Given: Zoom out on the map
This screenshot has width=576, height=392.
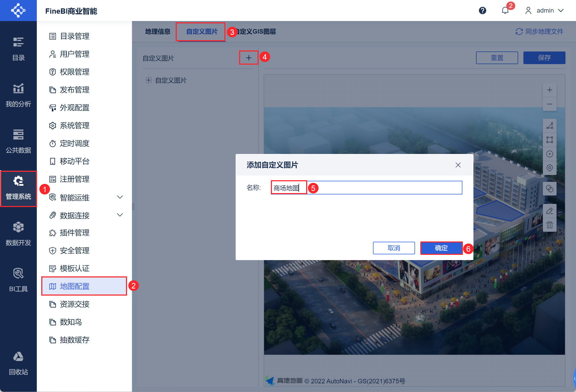Looking at the screenshot, I should coord(549,104).
